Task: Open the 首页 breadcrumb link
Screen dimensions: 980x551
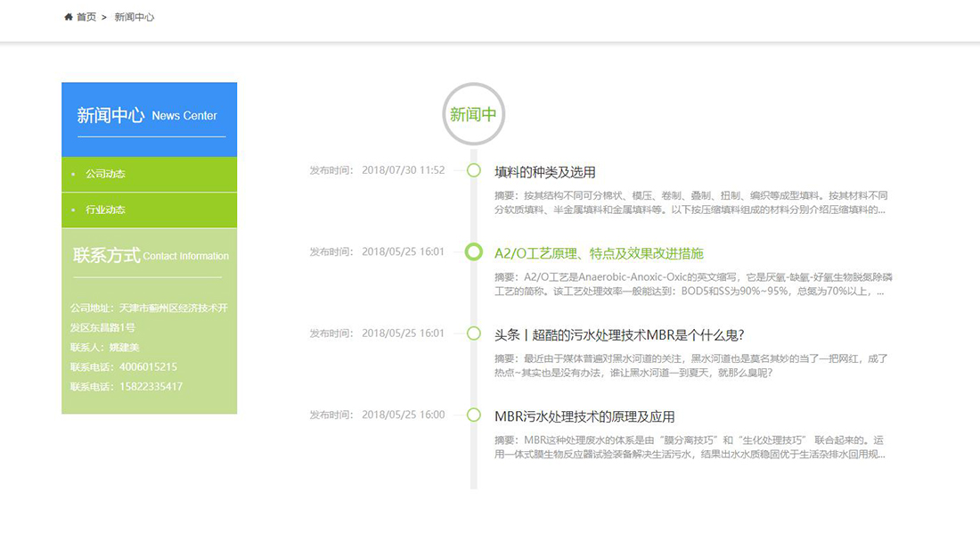Action: pyautogui.click(x=86, y=17)
